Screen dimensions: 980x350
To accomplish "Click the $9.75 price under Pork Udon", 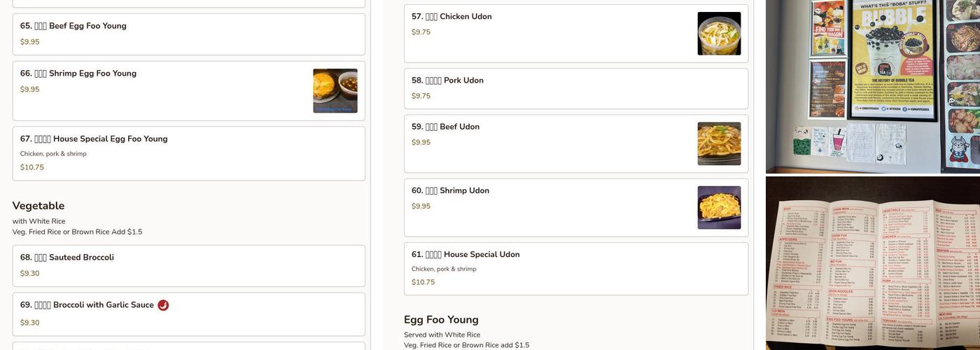I will click(x=421, y=96).
